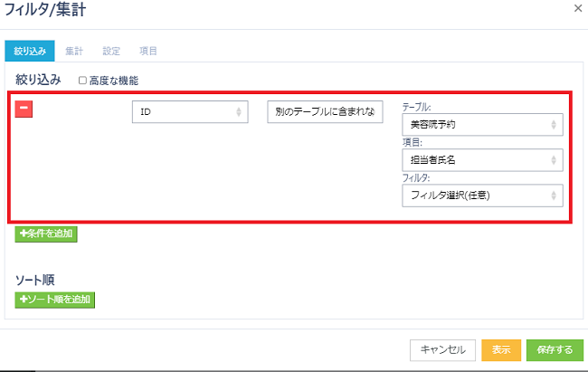Switch to the 集計 tab
Viewport: 588px width, 372px height.
(75, 51)
